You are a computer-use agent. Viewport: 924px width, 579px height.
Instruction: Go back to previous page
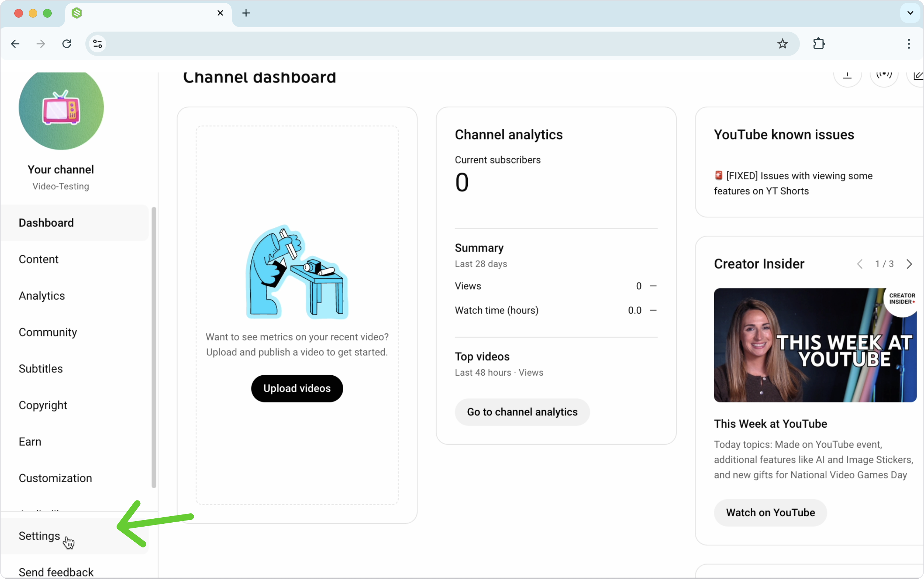pos(15,44)
